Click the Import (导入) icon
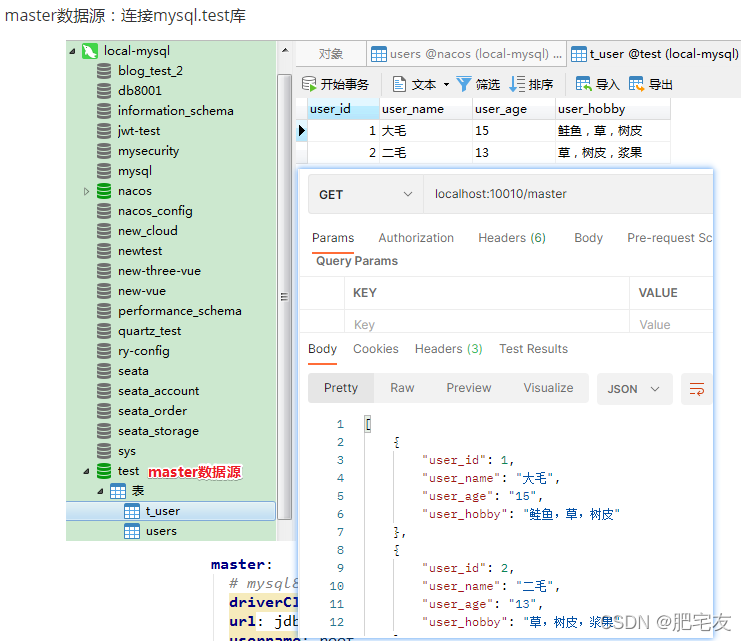This screenshot has width=747, height=641. click(583, 84)
